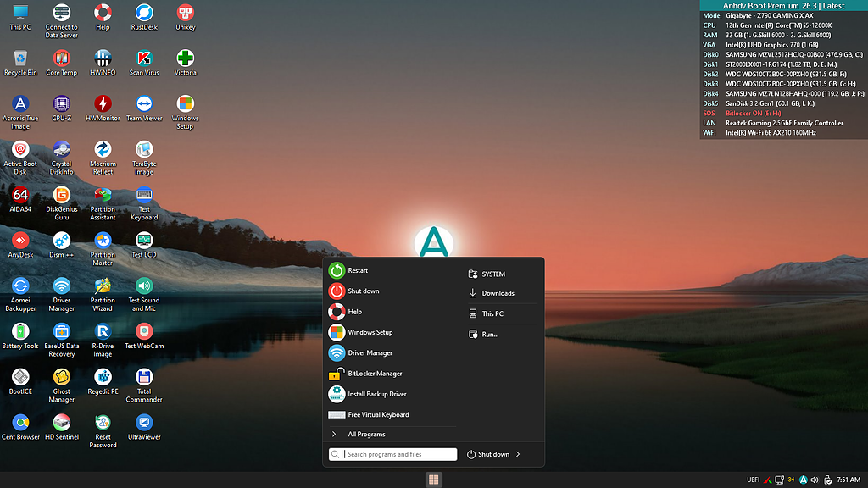Launch Ghost Manager
The width and height of the screenshot is (868, 488).
(x=61, y=385)
